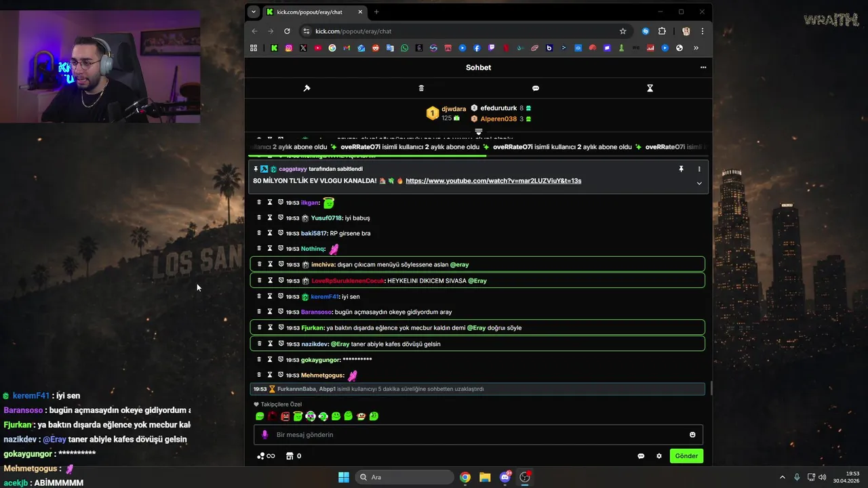Close the kick.com chat tab

359,12
